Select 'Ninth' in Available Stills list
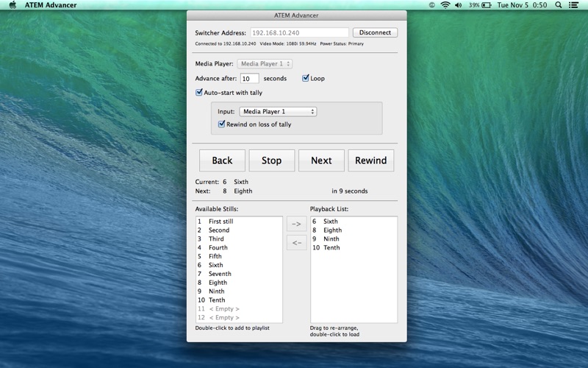588x368 pixels. pyautogui.click(x=239, y=291)
